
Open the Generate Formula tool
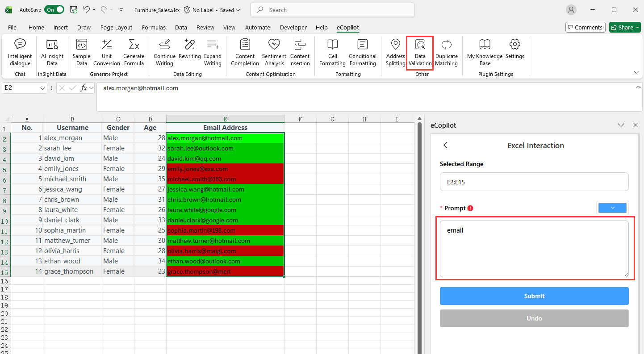coord(134,52)
